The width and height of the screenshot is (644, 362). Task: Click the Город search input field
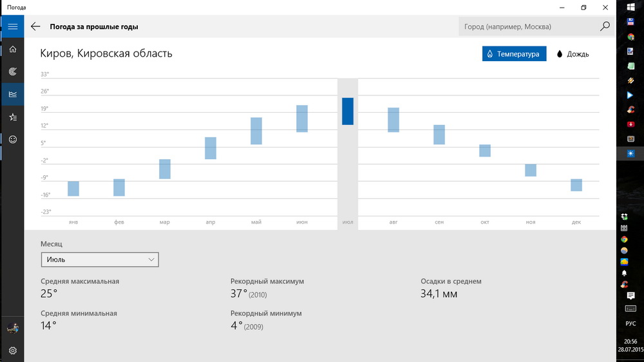point(527,27)
